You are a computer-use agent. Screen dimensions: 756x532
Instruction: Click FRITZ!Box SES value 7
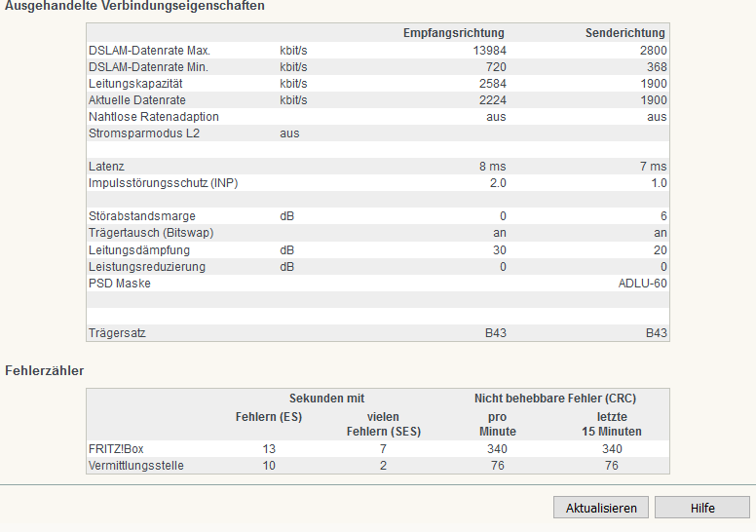(x=383, y=449)
